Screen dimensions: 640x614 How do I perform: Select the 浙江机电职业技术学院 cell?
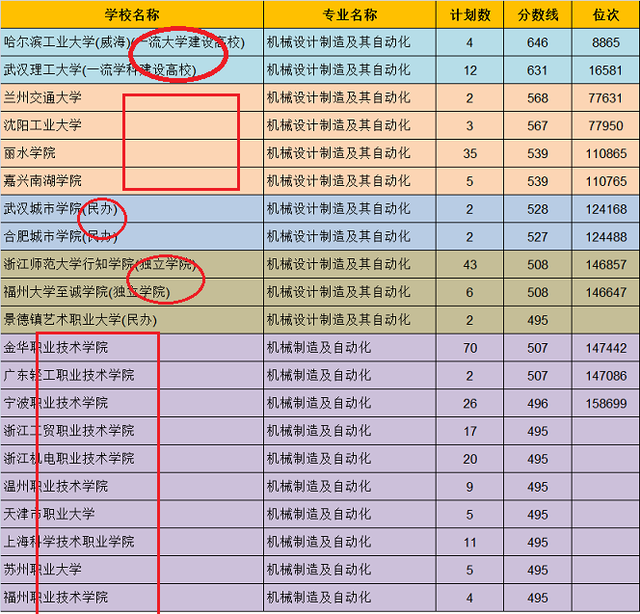[x=132, y=459]
